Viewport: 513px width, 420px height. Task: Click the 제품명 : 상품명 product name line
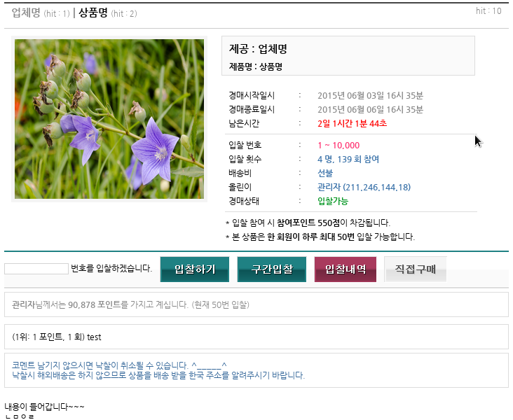[x=255, y=67]
